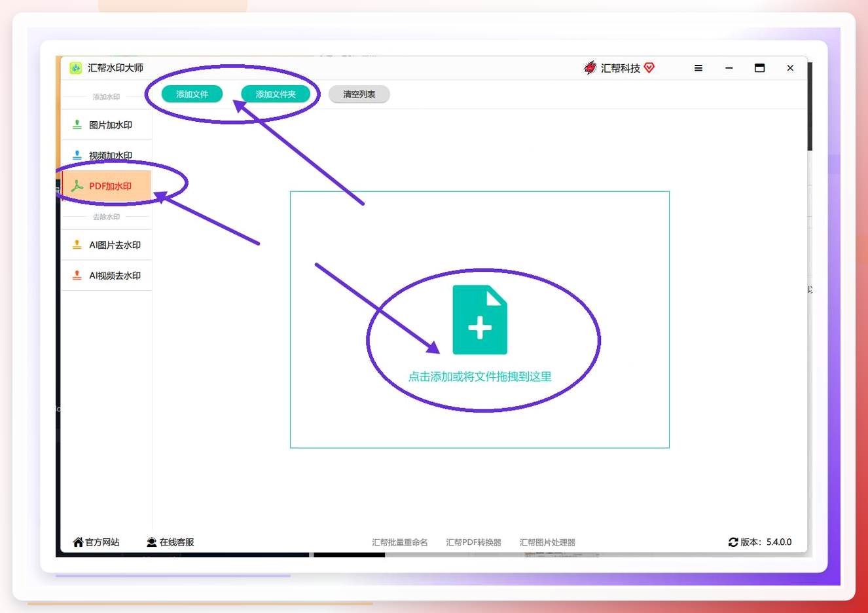Screen dimensions: 868x613
Task: Open the 官方网站 link
Action: 96,542
